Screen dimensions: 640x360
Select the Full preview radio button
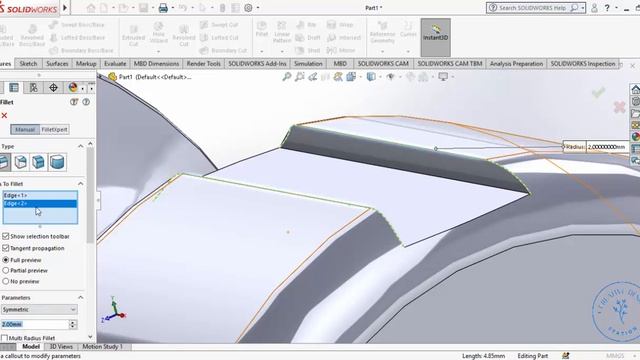click(x=6, y=260)
